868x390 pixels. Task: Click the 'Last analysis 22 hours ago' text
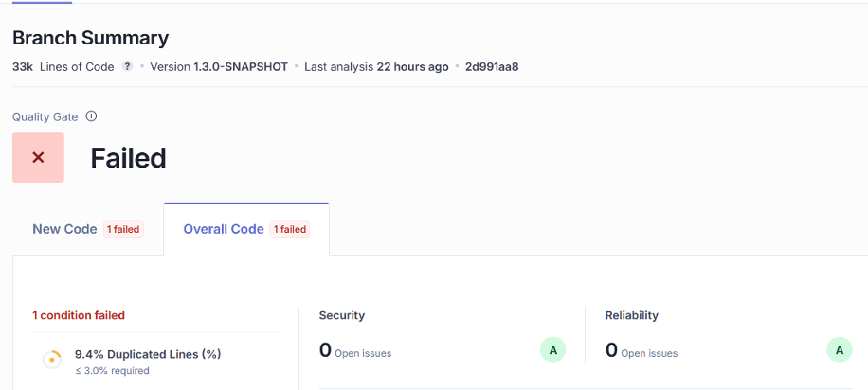point(376,67)
